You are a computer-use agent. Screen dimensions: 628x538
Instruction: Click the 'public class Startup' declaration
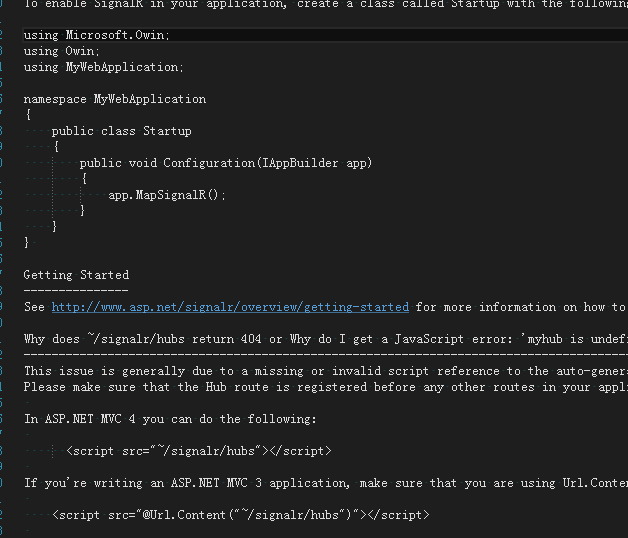pyautogui.click(x=121, y=131)
